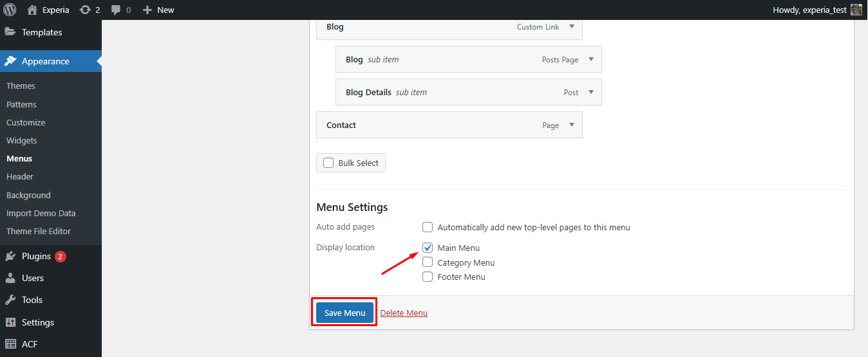This screenshot has height=357, width=868.
Task: Click the Bulk Select button label
Action: (359, 163)
